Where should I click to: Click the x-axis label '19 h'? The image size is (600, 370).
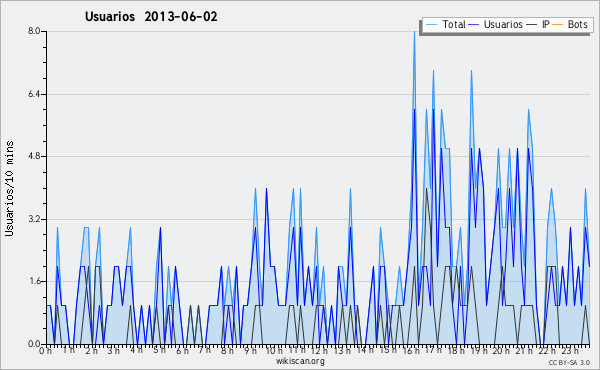click(x=479, y=351)
